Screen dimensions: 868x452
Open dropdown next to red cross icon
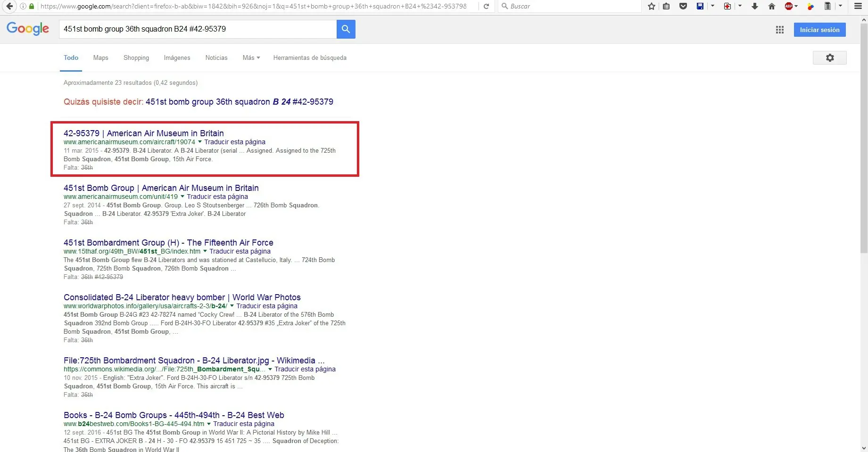[x=740, y=6]
